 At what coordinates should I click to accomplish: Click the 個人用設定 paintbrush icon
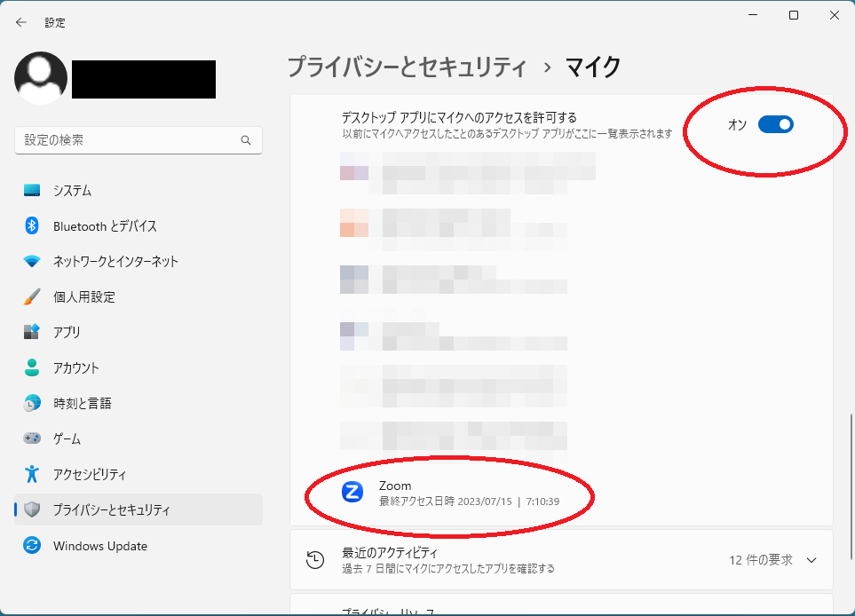tap(32, 297)
